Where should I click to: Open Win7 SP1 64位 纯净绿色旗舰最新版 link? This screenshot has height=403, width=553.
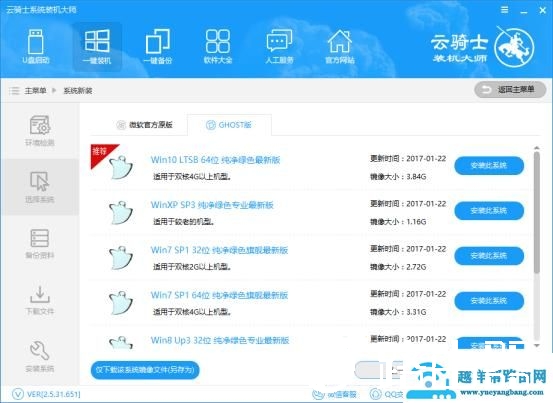click(219, 295)
